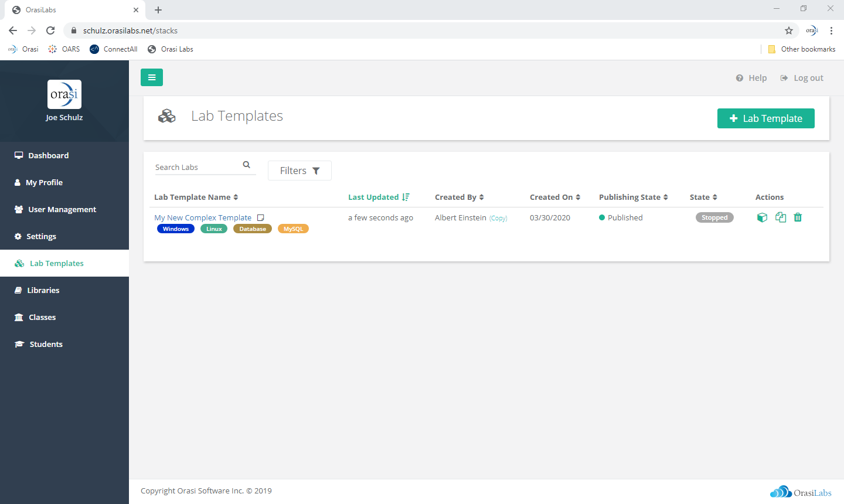Open note icon beside template name
Screen dimensions: 844x504
click(261, 217)
